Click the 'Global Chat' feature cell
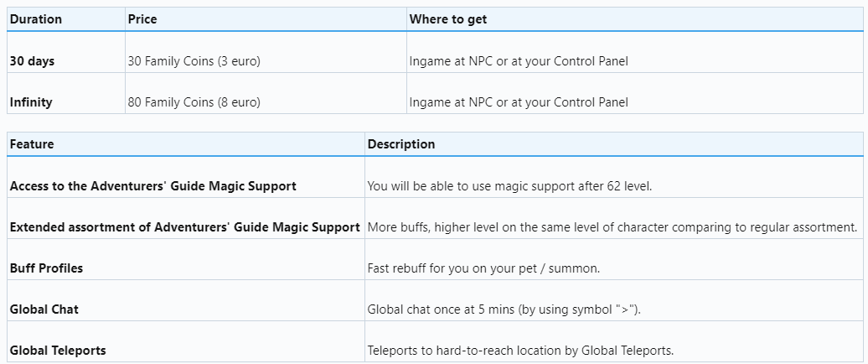Image resolution: width=868 pixels, height=364 pixels. pyautogui.click(x=44, y=309)
